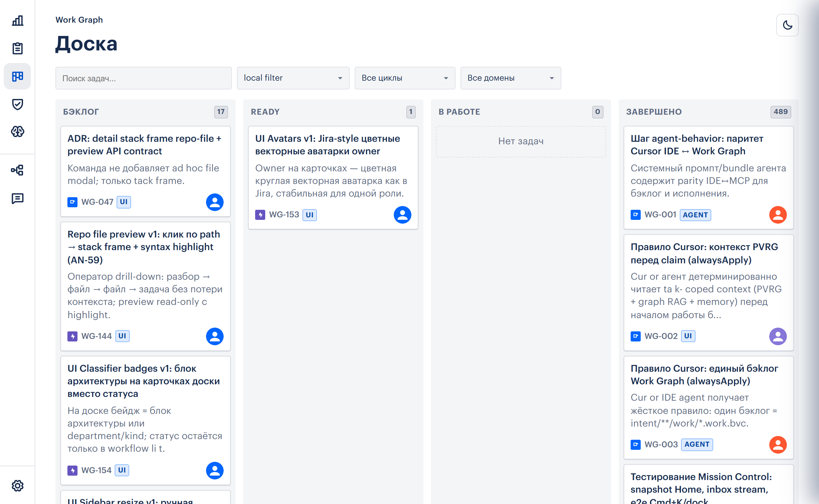Click the WG-047 task ID
The image size is (819, 504).
(97, 202)
